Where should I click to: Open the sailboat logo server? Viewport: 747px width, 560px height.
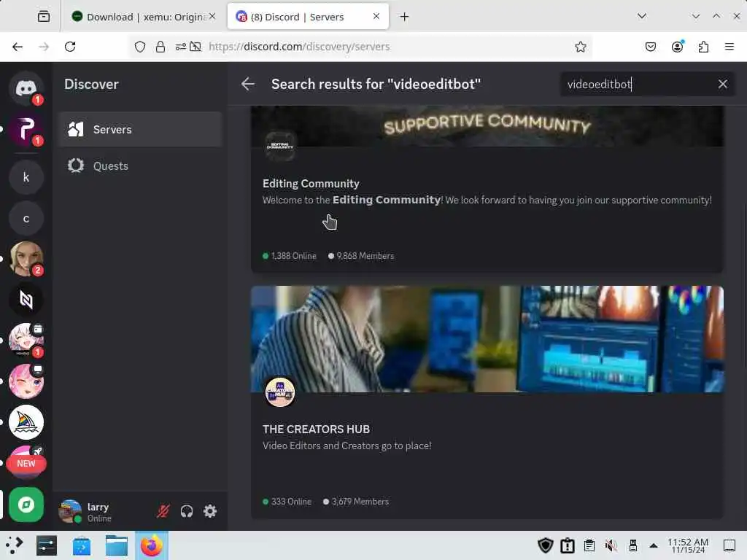click(26, 422)
